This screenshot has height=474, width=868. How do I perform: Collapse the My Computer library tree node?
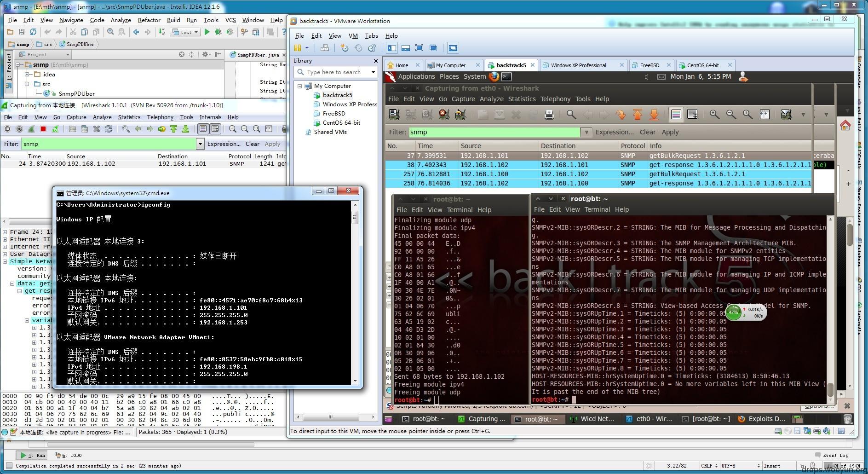click(x=300, y=86)
